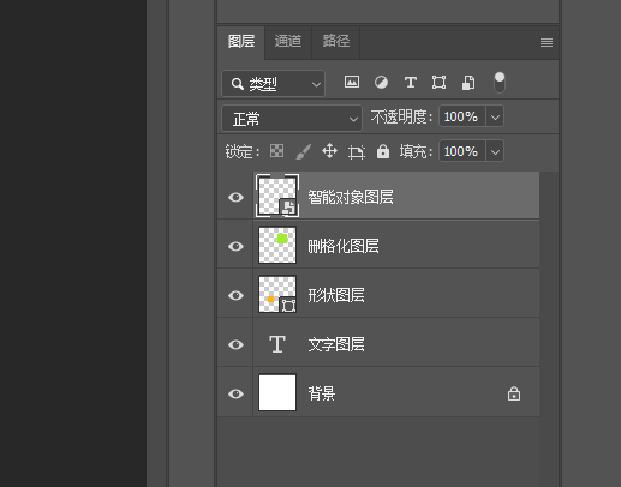Click the smart object filter icon
The image size is (621, 487).
click(467, 83)
